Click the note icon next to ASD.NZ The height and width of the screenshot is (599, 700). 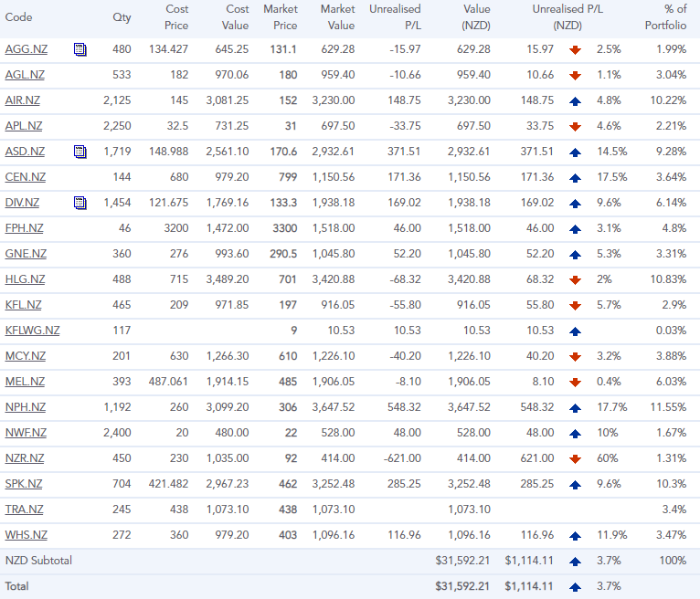(80, 151)
